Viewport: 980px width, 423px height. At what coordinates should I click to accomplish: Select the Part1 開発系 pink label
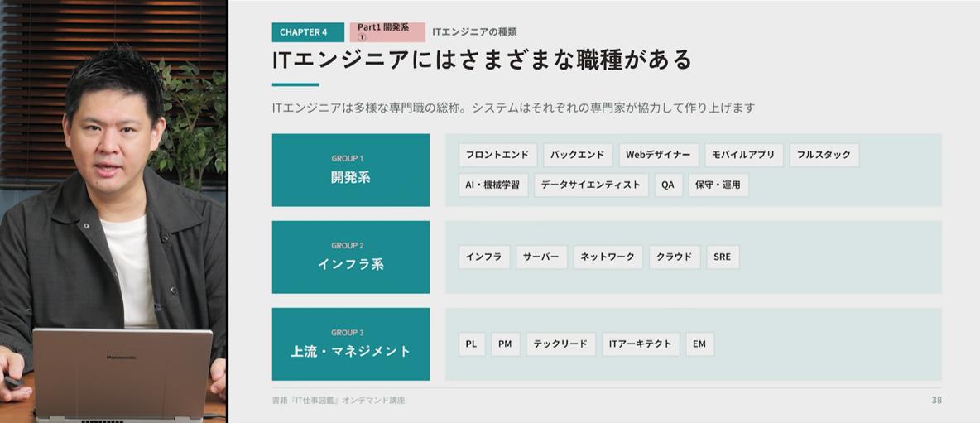point(387,31)
